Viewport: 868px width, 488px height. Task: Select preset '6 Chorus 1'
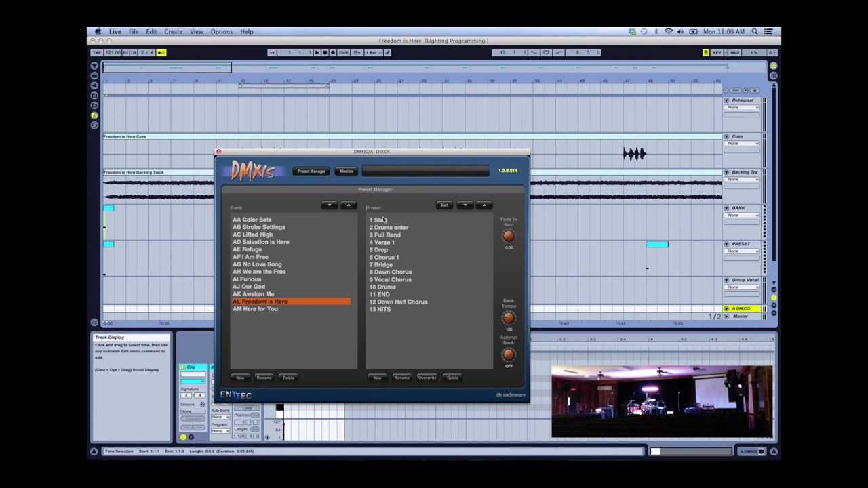pyautogui.click(x=384, y=258)
